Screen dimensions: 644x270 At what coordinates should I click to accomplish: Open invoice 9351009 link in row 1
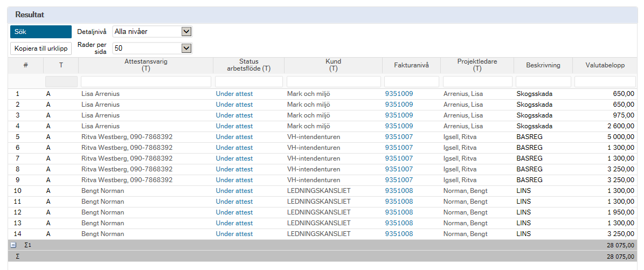tap(399, 94)
